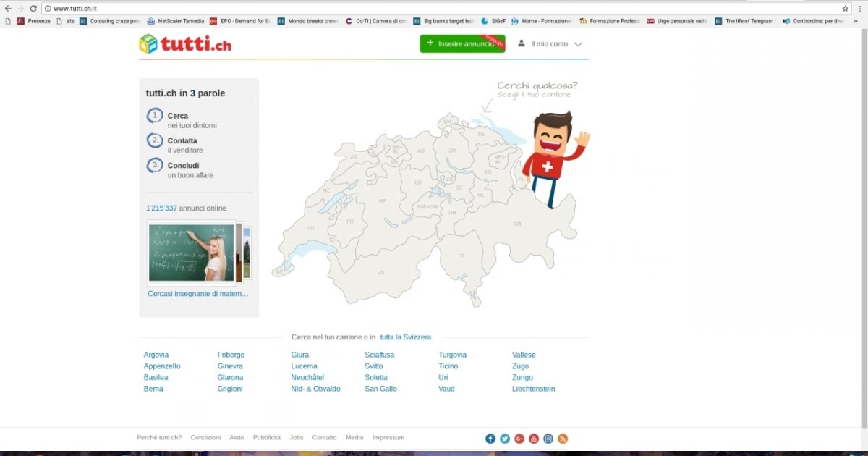Viewport: 868px width, 456px height.
Task: Click the Google Plus footer icon
Action: 519,439
